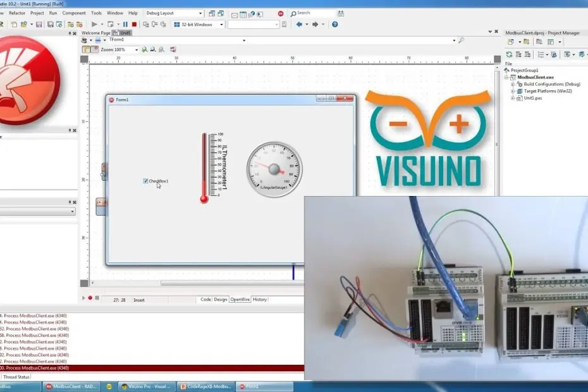Open the Zoom 100% dropdown

(x=136, y=49)
